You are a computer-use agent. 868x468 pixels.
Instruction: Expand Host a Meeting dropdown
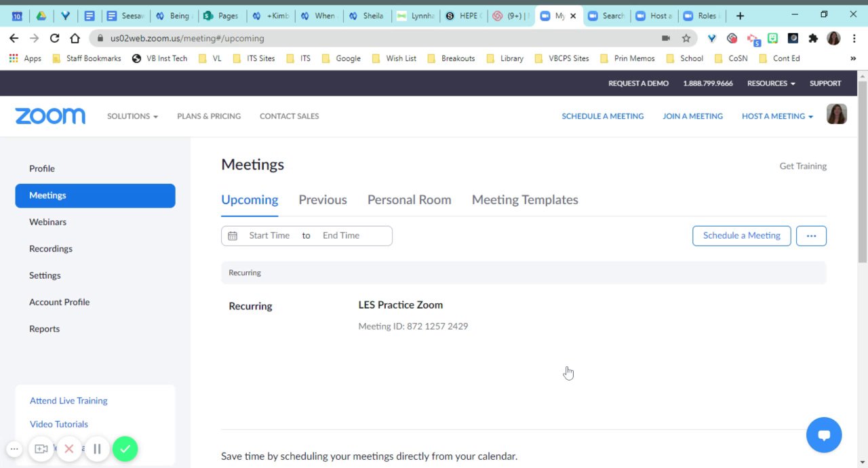coord(777,116)
